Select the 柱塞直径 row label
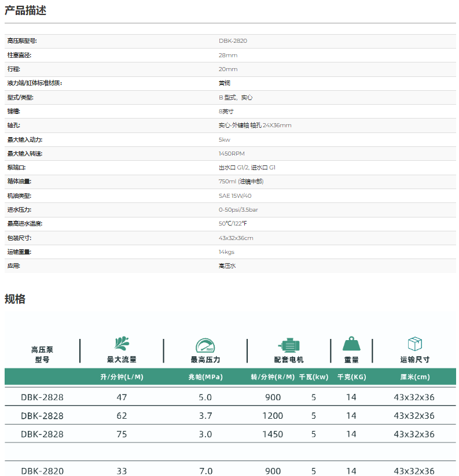 (x=20, y=55)
